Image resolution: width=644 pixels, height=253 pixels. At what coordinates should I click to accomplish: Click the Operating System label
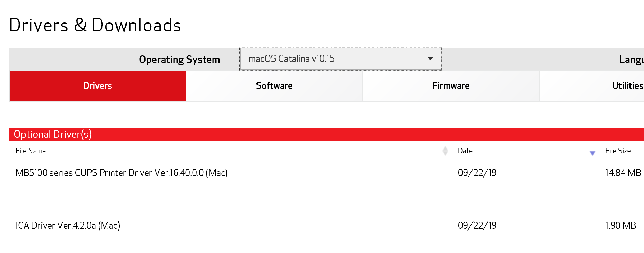coord(179,60)
